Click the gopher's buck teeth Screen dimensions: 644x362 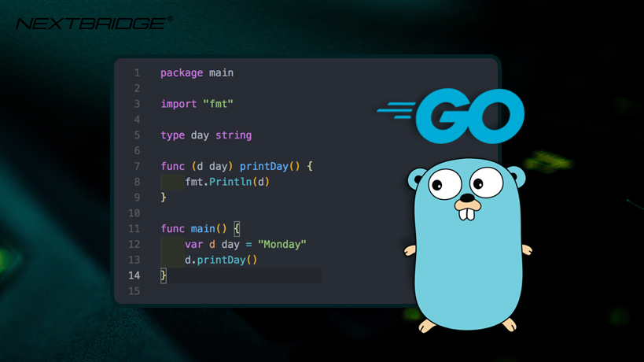pyautogui.click(x=467, y=214)
